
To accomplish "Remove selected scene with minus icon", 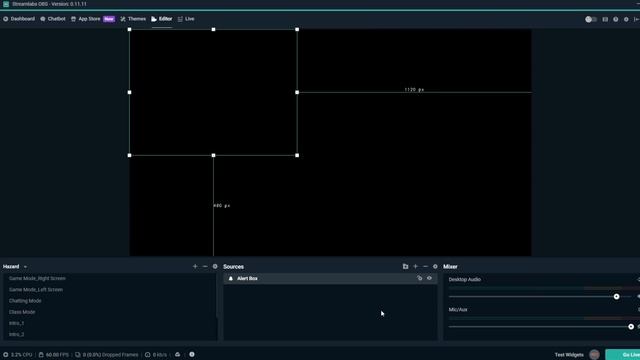I will click(x=205, y=267).
